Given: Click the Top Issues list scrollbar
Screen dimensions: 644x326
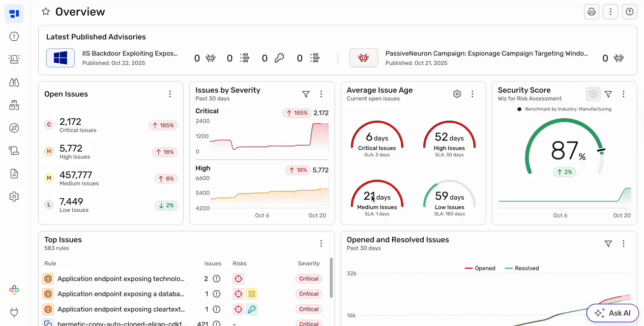Looking at the screenshot, I should pos(332,277).
